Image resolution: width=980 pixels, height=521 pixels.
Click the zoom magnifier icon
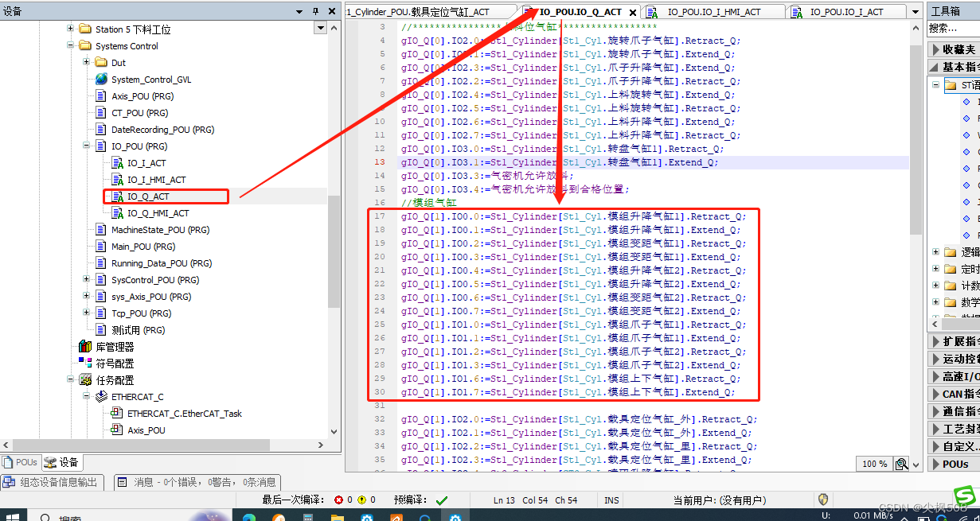point(902,464)
